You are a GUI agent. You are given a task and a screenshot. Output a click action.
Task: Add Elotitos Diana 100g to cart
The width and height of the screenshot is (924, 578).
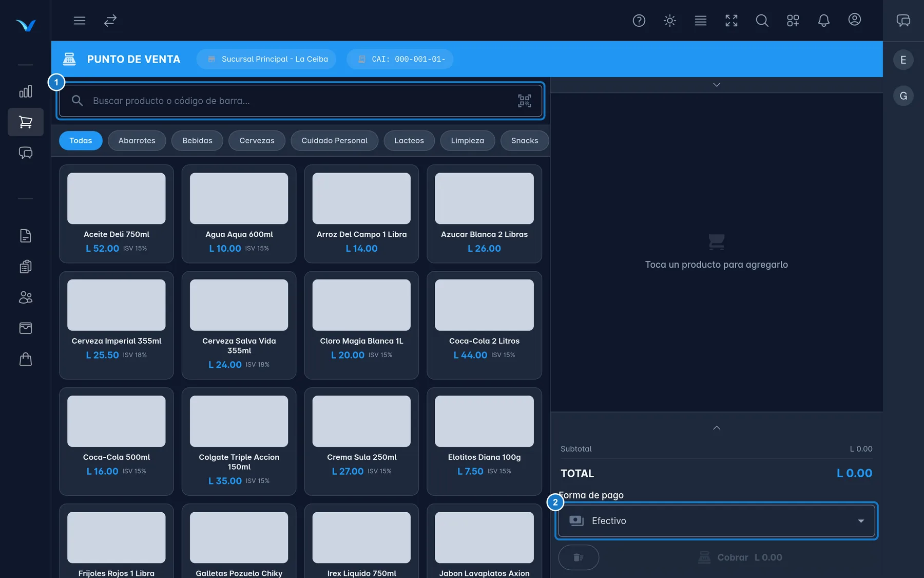click(484, 441)
